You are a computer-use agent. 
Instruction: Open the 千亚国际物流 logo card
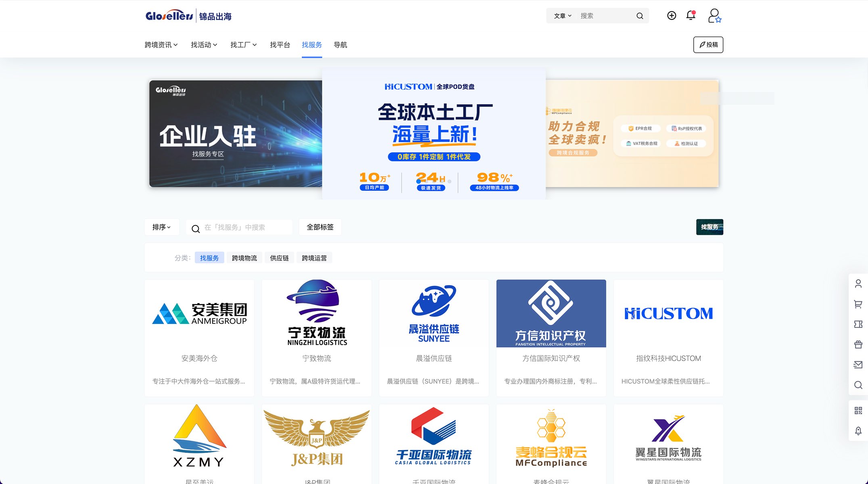pos(434,437)
